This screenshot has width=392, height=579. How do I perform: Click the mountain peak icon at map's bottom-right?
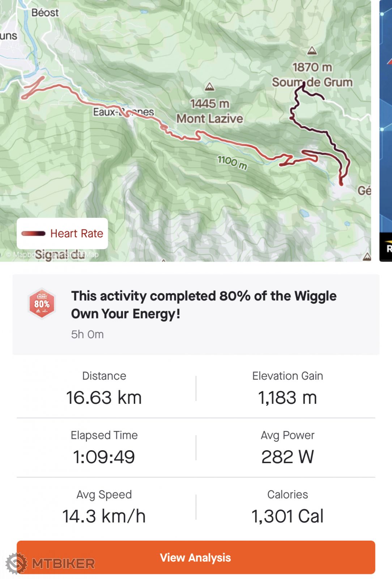point(367,257)
